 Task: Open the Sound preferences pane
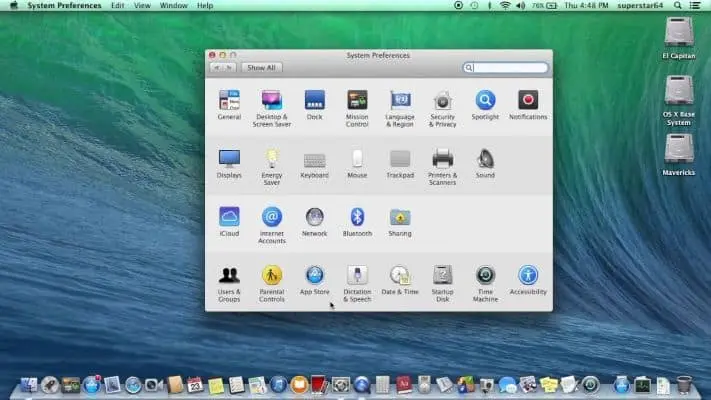click(x=485, y=163)
